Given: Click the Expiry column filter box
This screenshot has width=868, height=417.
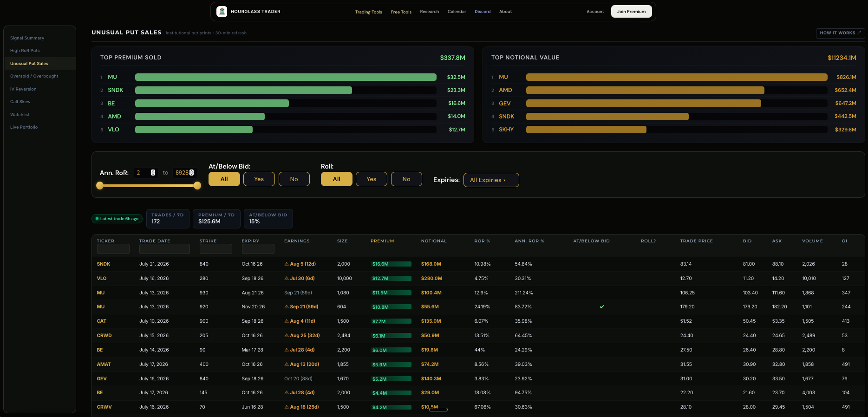Looking at the screenshot, I should point(258,249).
